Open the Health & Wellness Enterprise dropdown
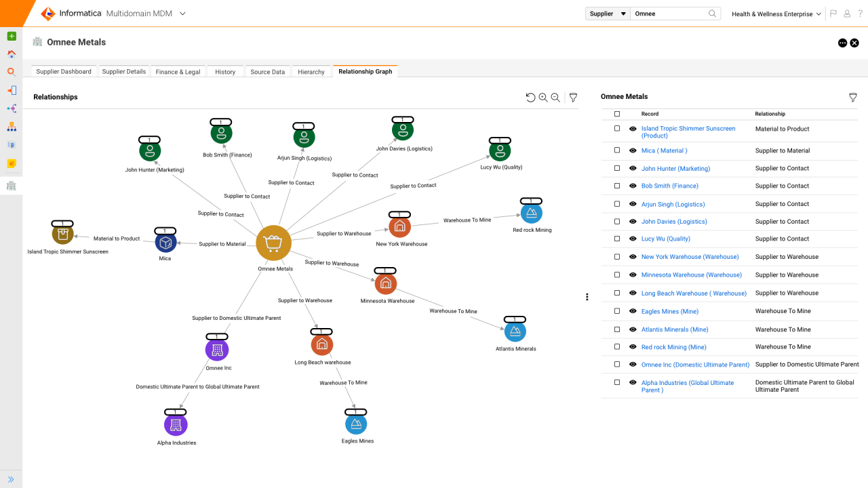This screenshot has width=868, height=488. tap(776, 14)
